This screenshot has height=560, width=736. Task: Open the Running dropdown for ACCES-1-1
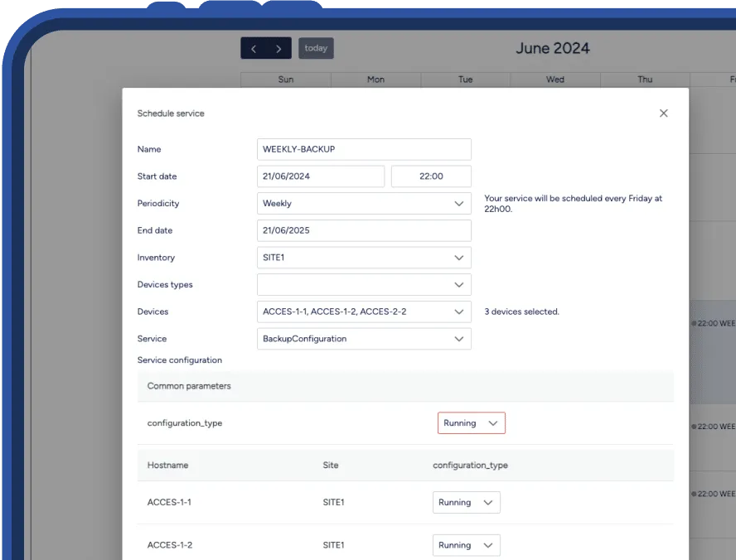pos(466,502)
